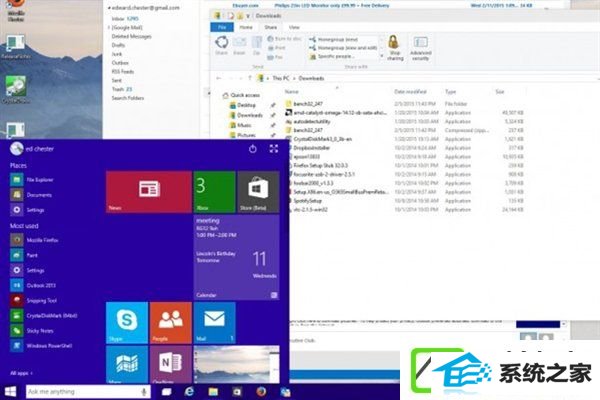This screenshot has height=400, width=600.
Task: Launch Mozilla Firefox from Most used
Action: click(35, 240)
